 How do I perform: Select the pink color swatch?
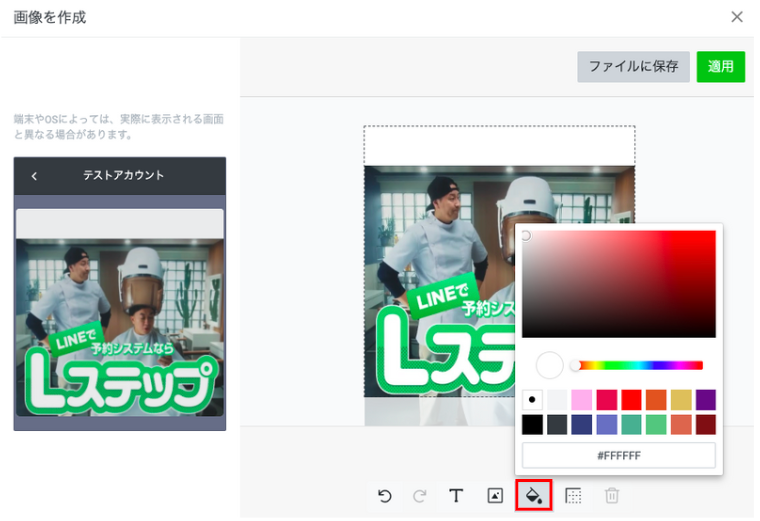(582, 400)
